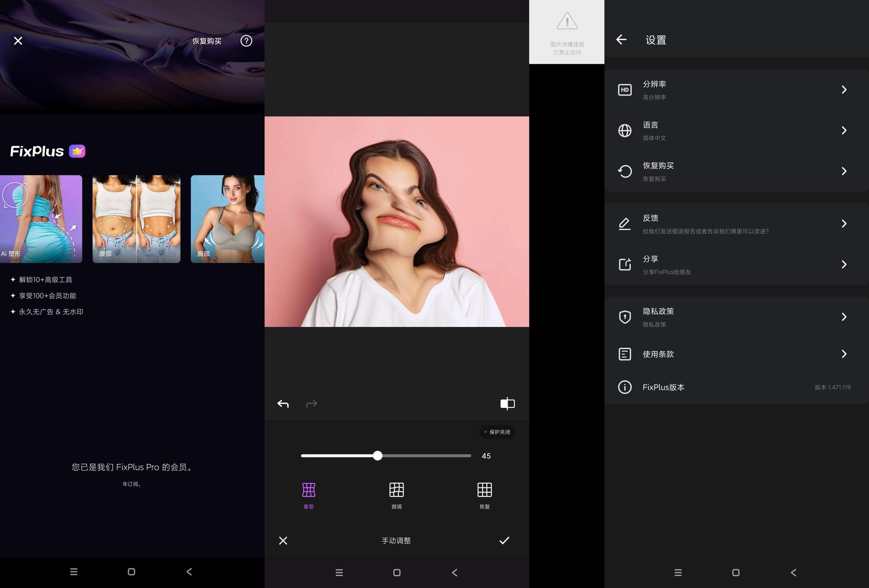
Task: Open the 腹部 abdomen feature thumbnail
Action: [136, 219]
